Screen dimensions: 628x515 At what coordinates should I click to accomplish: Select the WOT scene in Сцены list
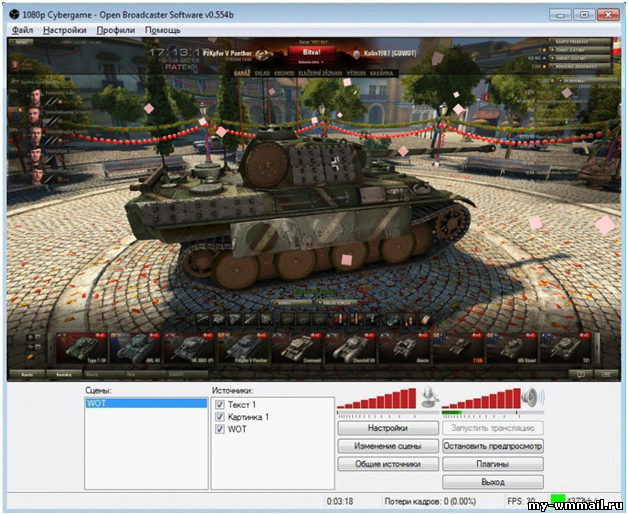coord(146,403)
